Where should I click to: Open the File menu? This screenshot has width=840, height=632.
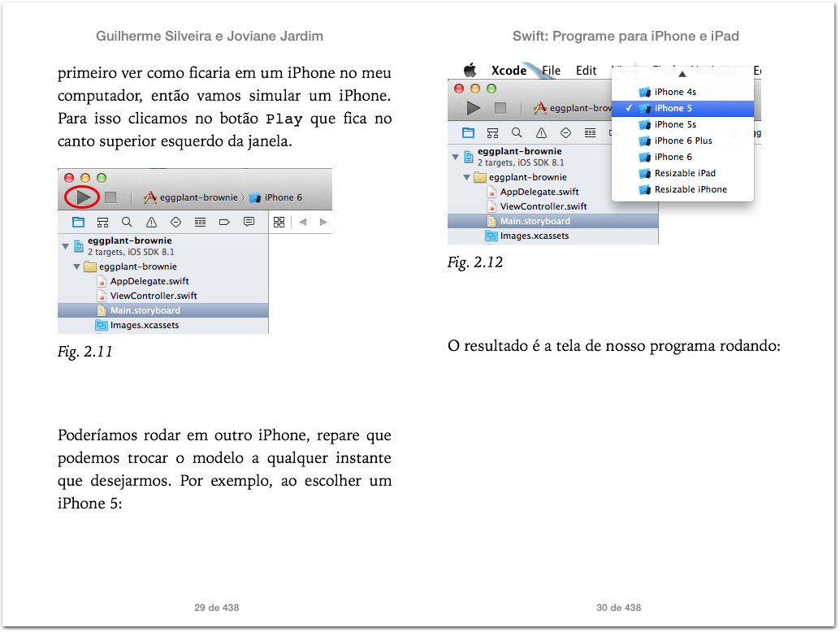552,71
